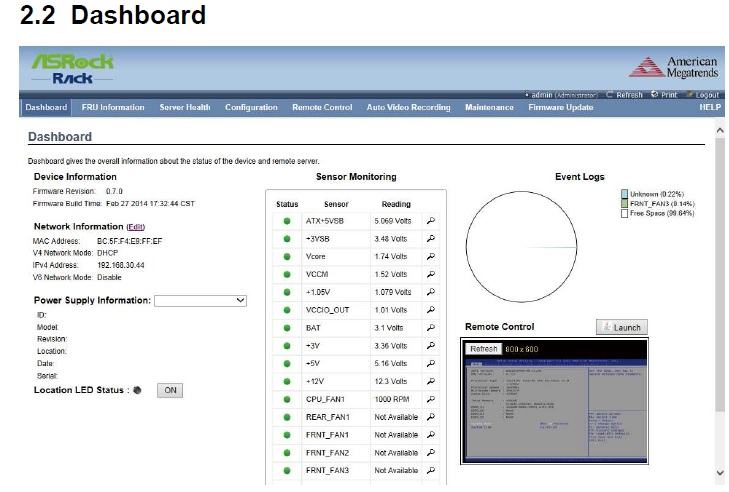Click the American Megatrends logo
The height and width of the screenshot is (492, 729).
click(x=673, y=67)
